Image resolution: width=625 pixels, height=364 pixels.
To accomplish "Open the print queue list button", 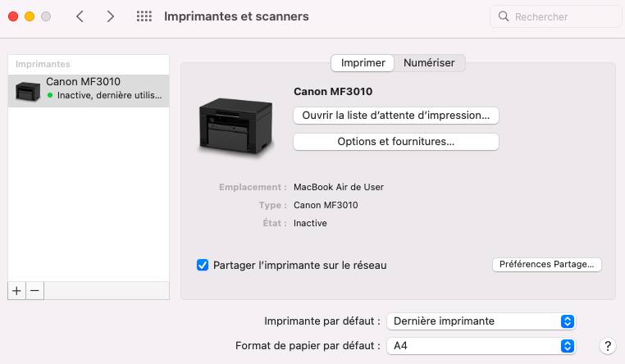I will [395, 116].
